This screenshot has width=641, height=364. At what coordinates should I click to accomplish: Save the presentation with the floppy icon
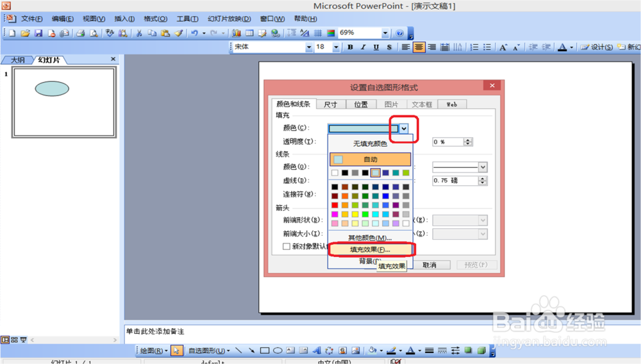click(38, 33)
